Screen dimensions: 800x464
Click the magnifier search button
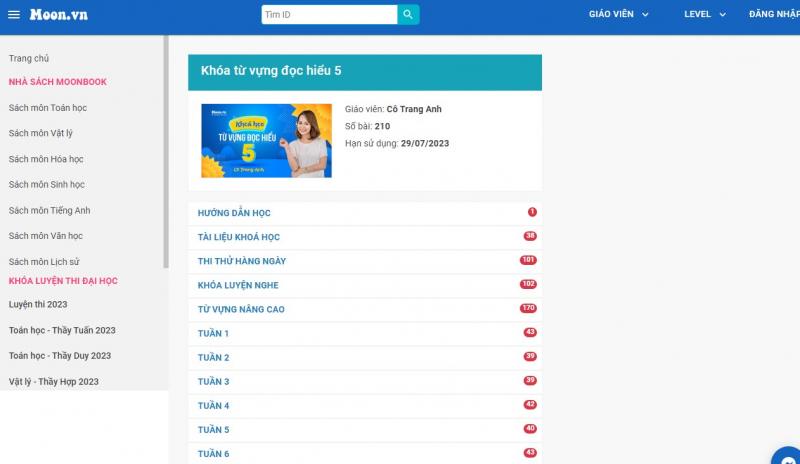tap(408, 14)
